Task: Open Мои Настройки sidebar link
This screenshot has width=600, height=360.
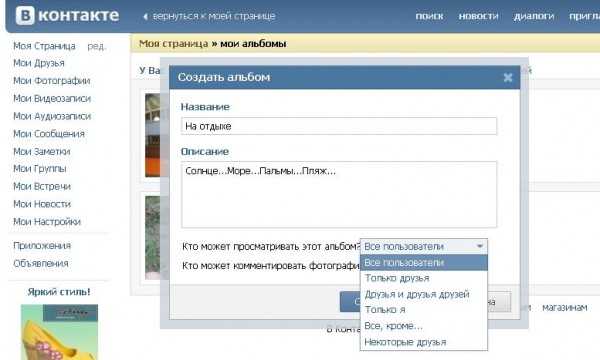Action: click(47, 222)
